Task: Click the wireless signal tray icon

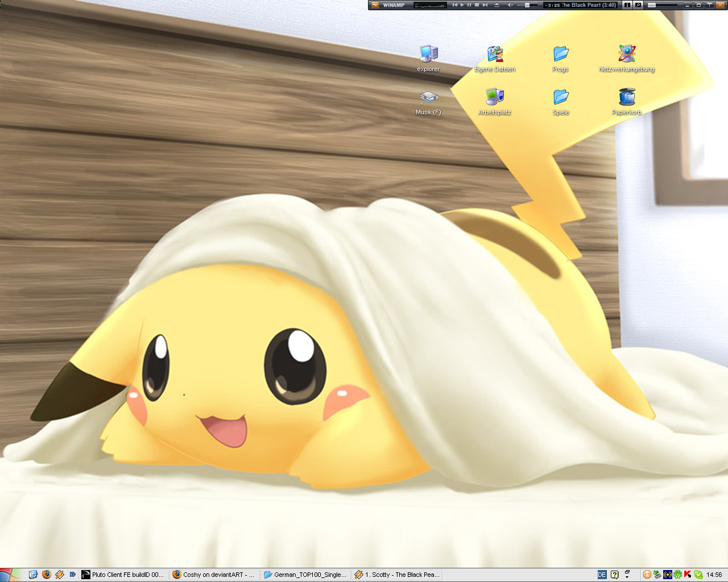Action: [x=668, y=575]
